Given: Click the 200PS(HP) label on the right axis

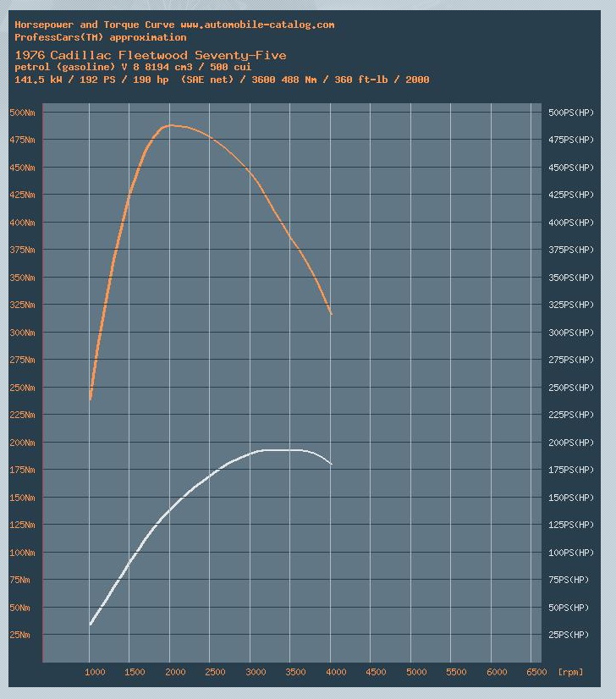Looking at the screenshot, I should tap(571, 443).
